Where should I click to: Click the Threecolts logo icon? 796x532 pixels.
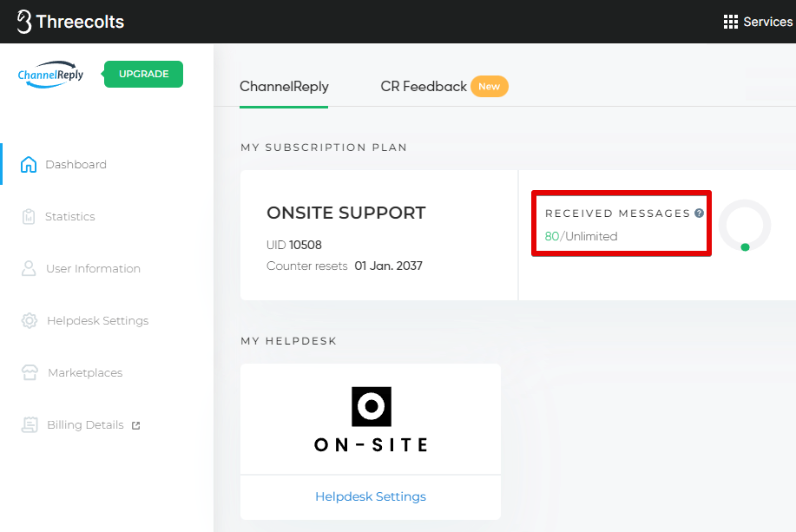coord(23,22)
